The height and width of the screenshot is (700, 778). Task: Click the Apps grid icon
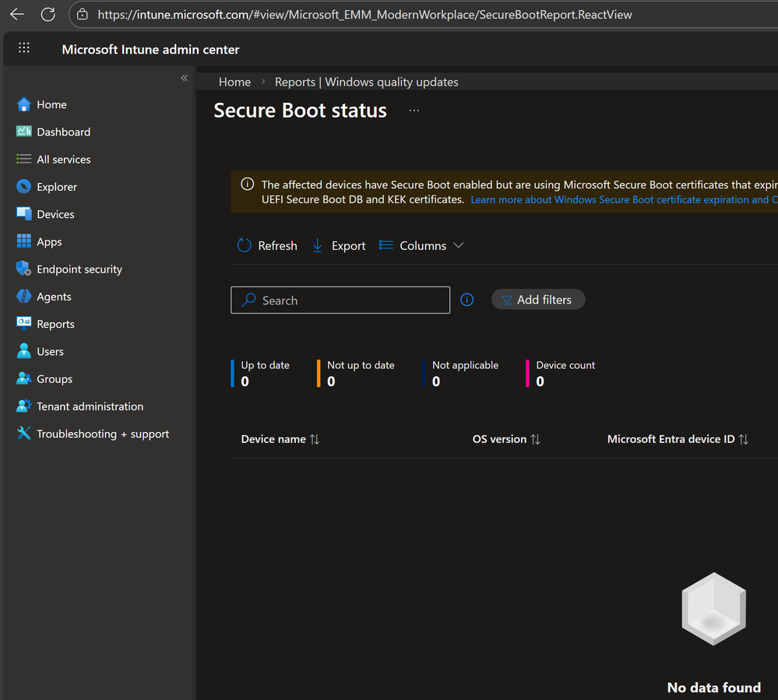click(x=23, y=241)
